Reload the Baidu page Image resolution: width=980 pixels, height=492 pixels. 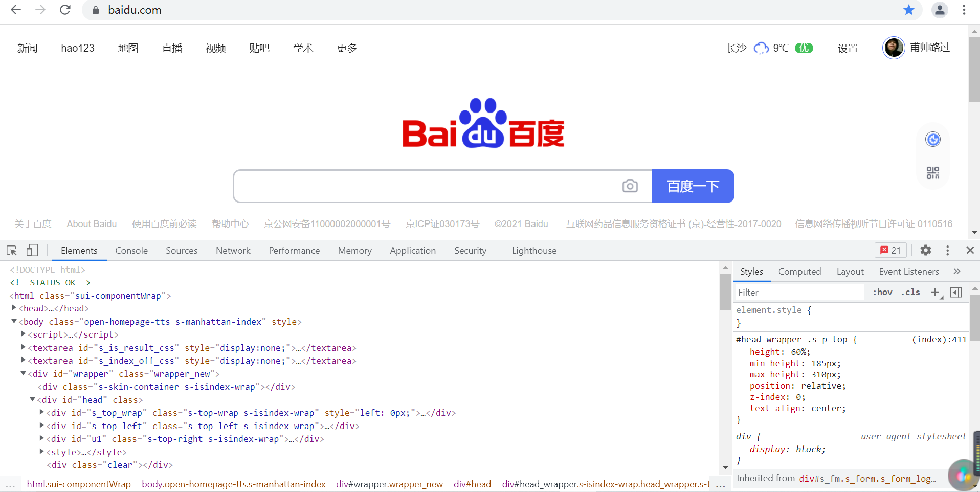(65, 10)
